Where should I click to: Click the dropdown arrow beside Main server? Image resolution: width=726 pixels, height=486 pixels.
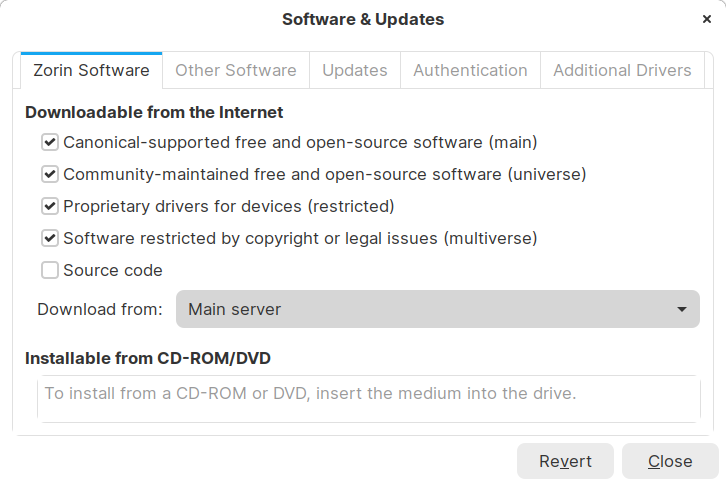pos(682,310)
